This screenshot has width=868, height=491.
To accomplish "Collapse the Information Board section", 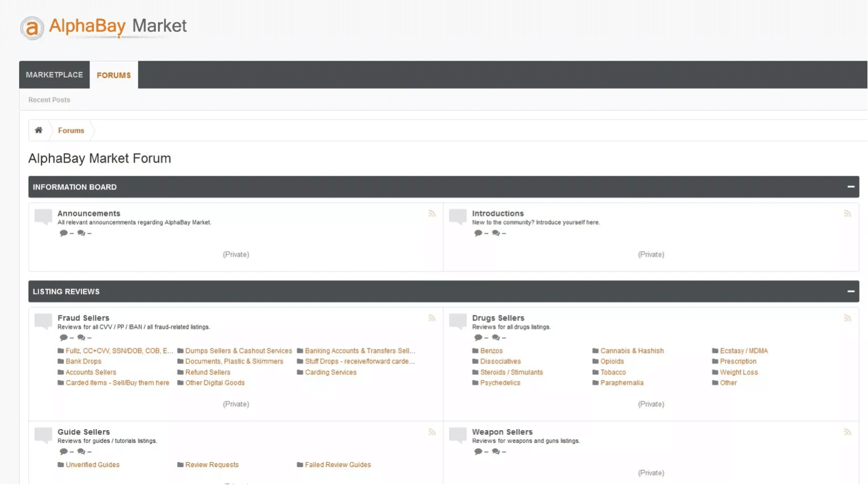I will tap(850, 187).
